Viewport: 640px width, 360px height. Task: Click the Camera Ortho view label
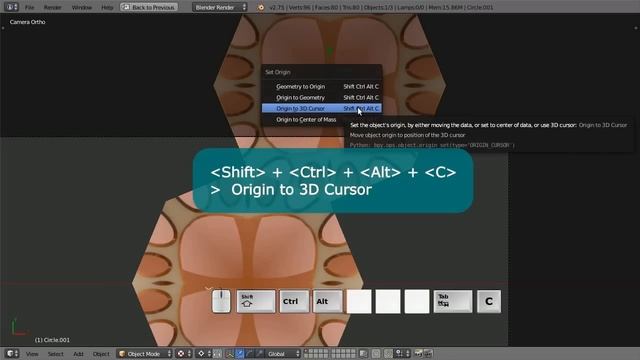click(x=27, y=22)
